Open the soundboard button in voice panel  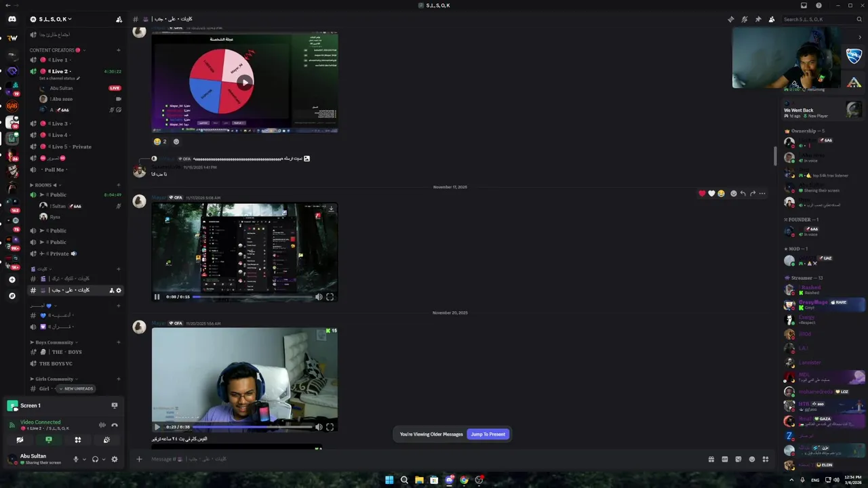click(x=106, y=440)
